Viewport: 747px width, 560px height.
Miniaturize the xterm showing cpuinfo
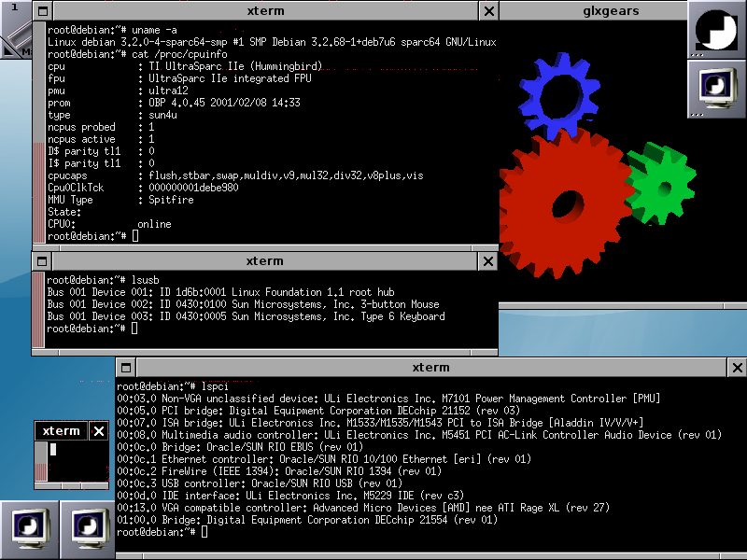coord(43,11)
